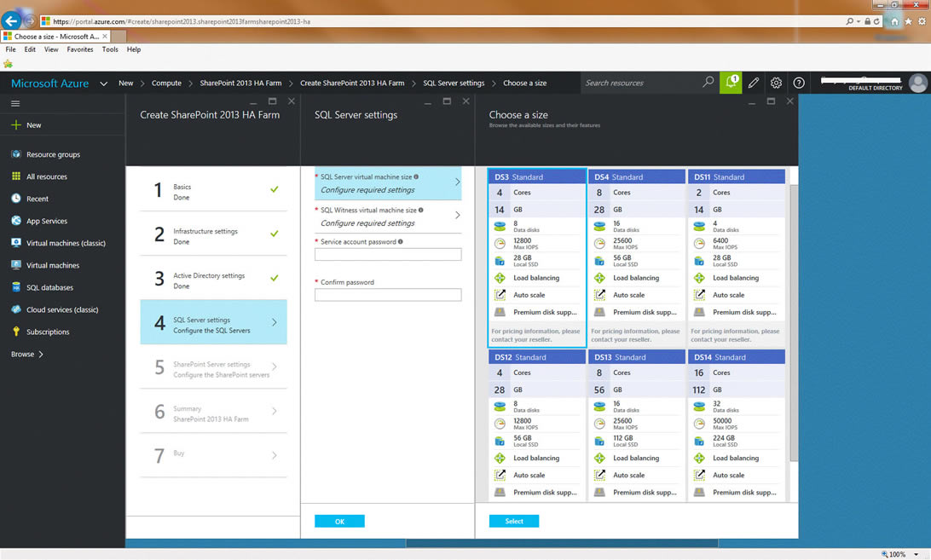Click the Select button

(x=514, y=521)
